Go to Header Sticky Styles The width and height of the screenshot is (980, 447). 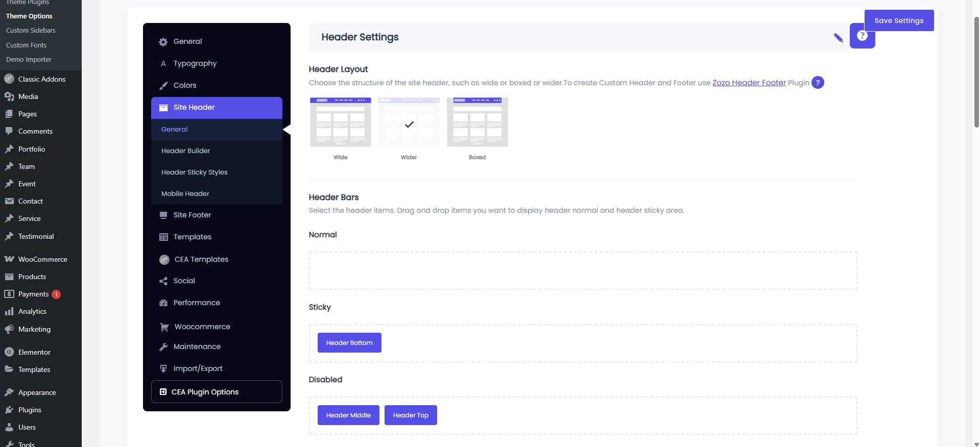click(x=194, y=172)
